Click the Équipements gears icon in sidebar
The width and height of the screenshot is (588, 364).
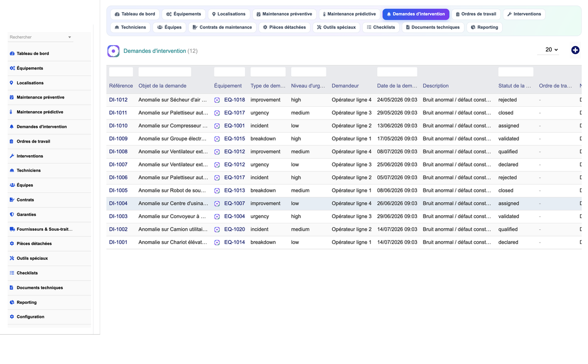point(12,68)
